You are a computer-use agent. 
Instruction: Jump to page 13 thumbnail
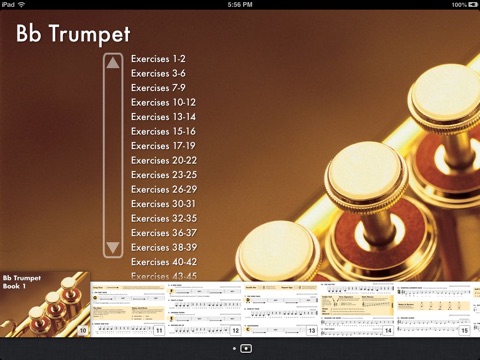281,309
